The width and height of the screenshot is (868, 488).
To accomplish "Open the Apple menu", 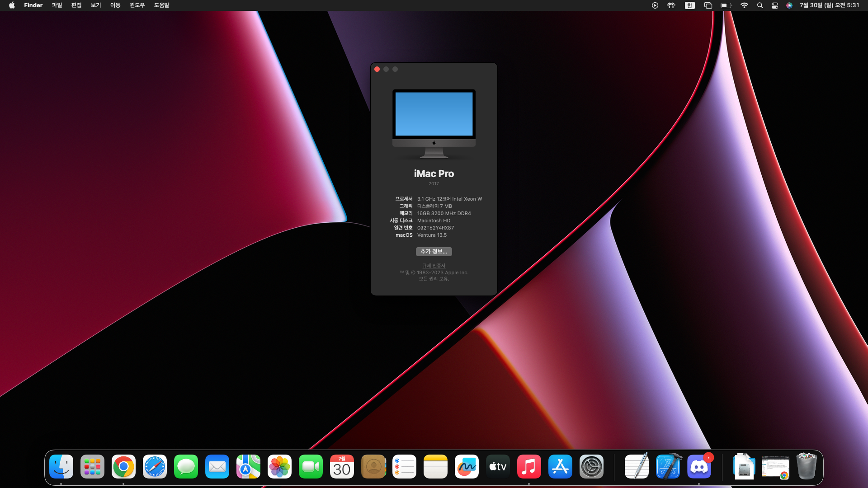I will pyautogui.click(x=12, y=5).
